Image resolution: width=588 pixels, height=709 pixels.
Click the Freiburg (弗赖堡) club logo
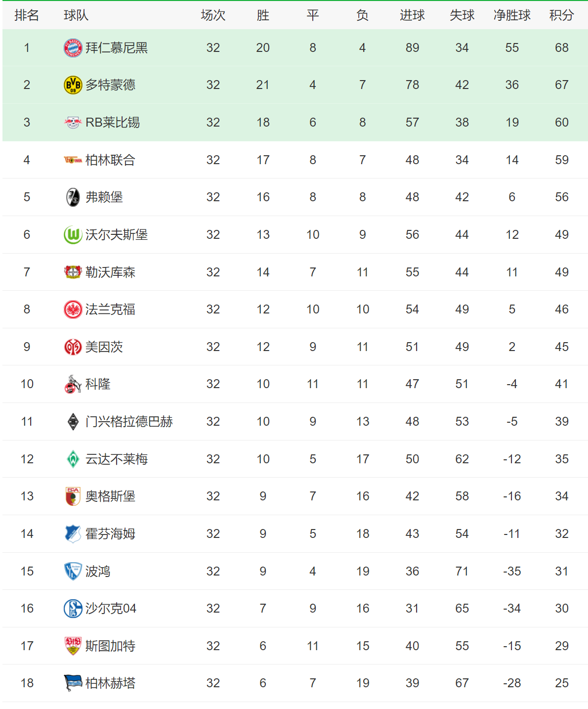73,197
